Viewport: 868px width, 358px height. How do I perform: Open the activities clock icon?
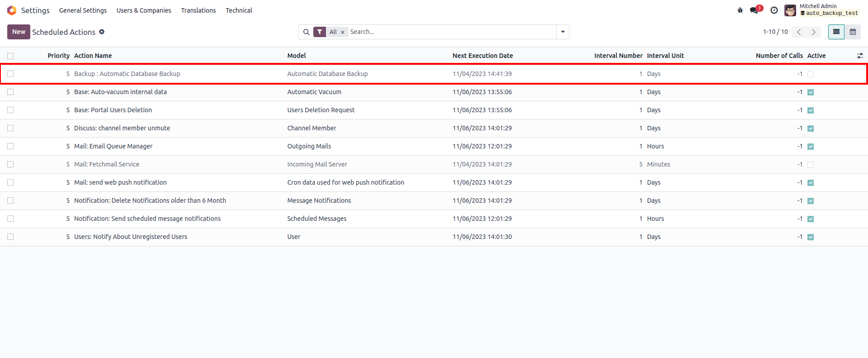(x=774, y=10)
